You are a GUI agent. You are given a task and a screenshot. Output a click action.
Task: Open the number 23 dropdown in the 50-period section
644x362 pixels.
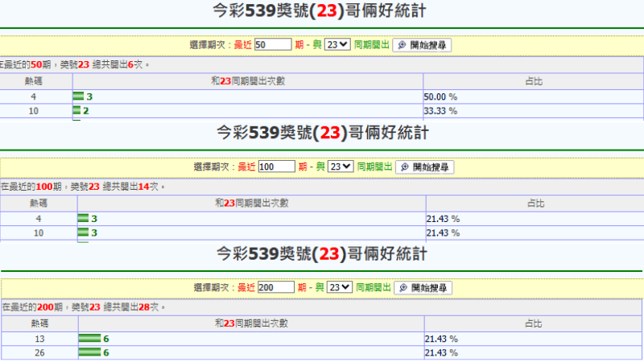coord(337,44)
